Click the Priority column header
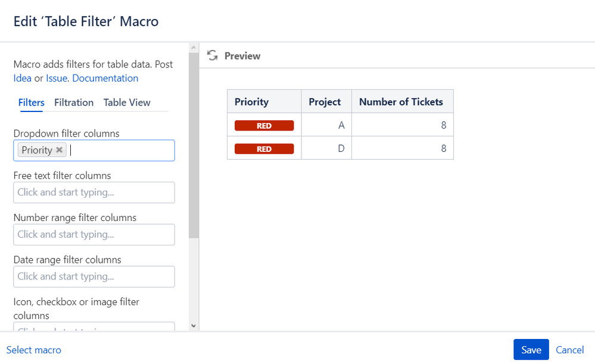 (x=252, y=102)
